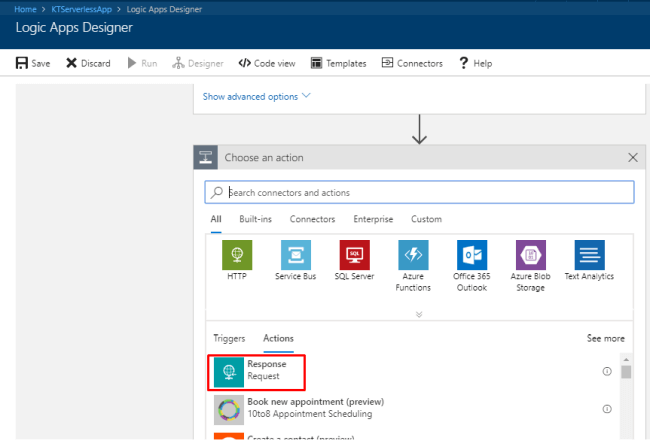Click the actions list scrollbar thumb
650x447 pixels.
pos(626,372)
